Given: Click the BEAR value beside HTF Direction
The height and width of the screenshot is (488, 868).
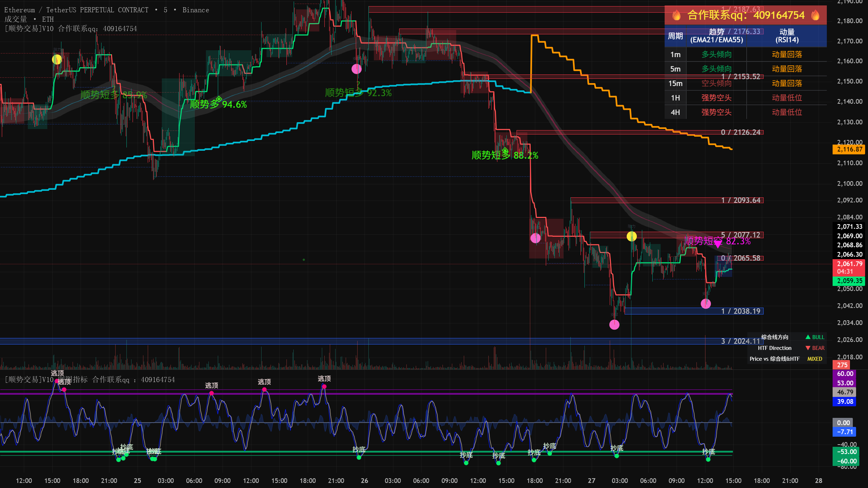Looking at the screenshot, I should coord(815,348).
